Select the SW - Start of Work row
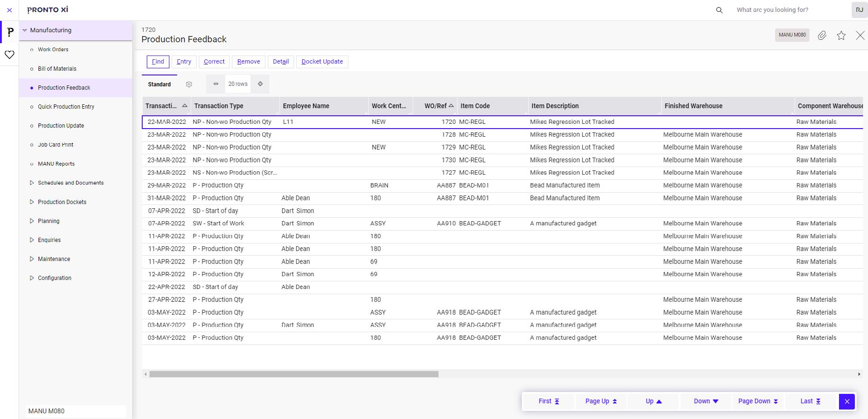 click(503, 223)
